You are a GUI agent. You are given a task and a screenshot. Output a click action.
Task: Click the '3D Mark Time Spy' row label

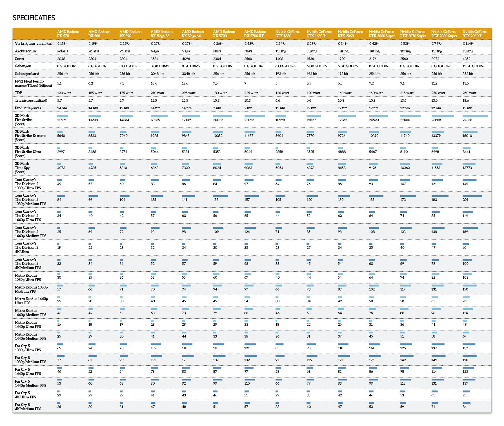(22, 168)
